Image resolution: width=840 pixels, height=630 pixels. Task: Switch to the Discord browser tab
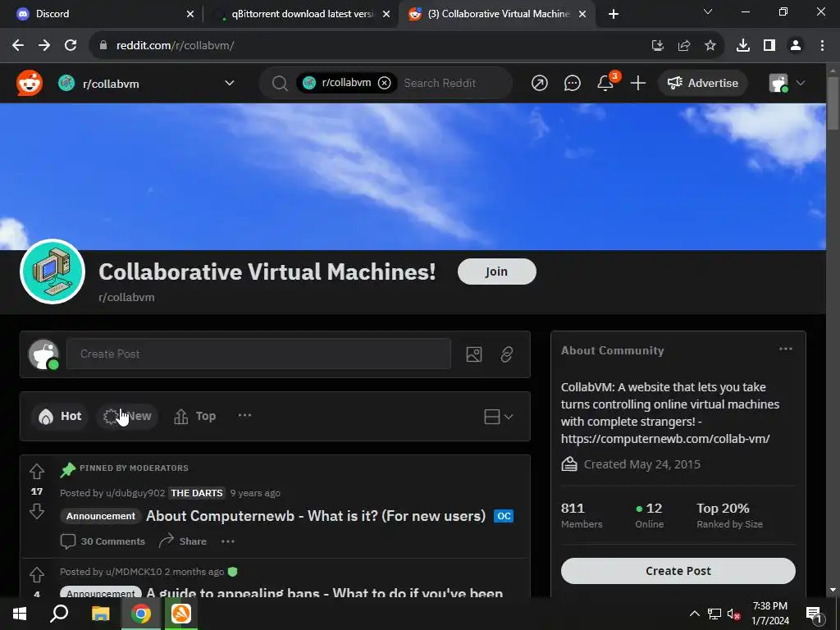[x=100, y=14]
